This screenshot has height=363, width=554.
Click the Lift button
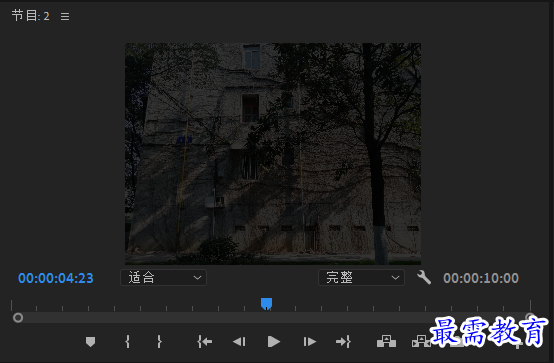coord(386,341)
